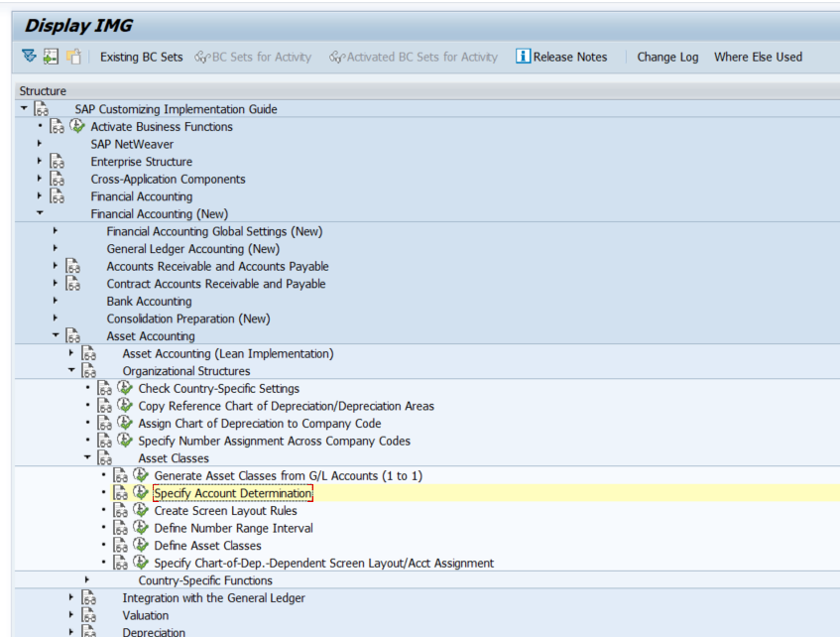Execute Specify Number Assignment Across Company Codes icon

(x=125, y=441)
